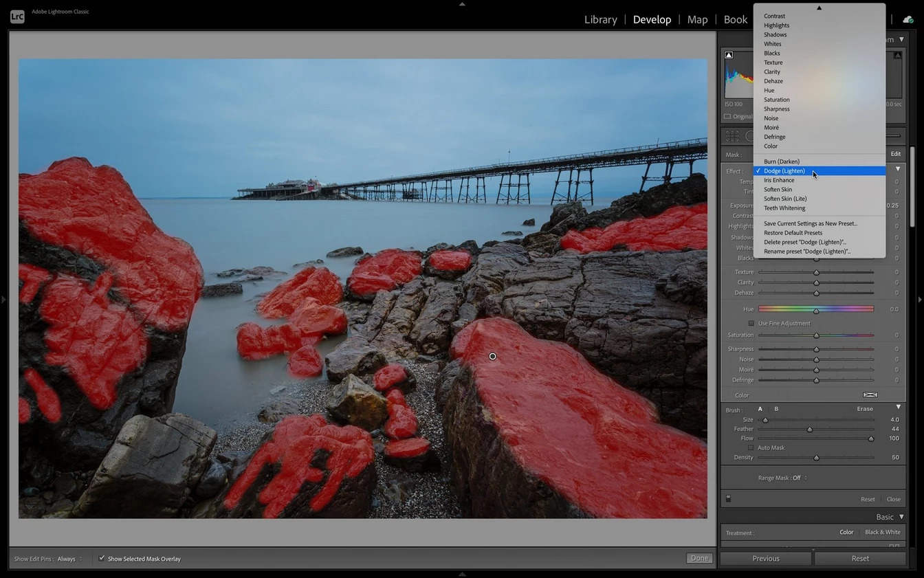Click the Previous button
Screen dimensions: 924x578
(765, 558)
